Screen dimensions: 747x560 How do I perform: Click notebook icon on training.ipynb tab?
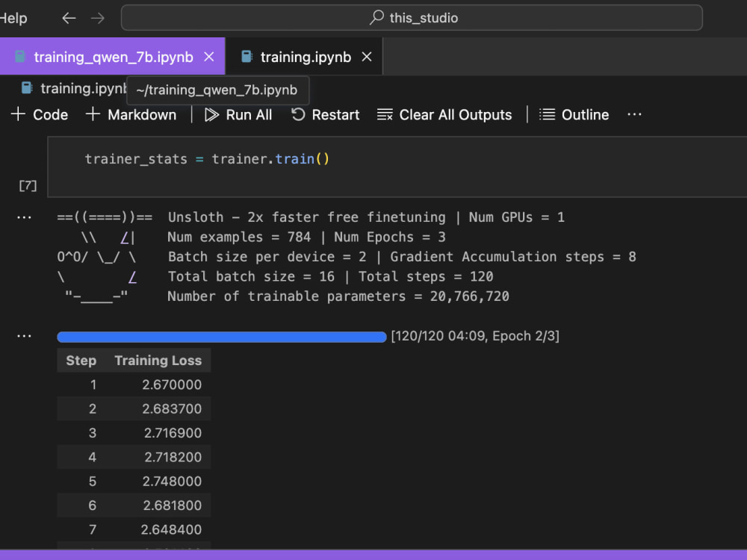tap(247, 57)
